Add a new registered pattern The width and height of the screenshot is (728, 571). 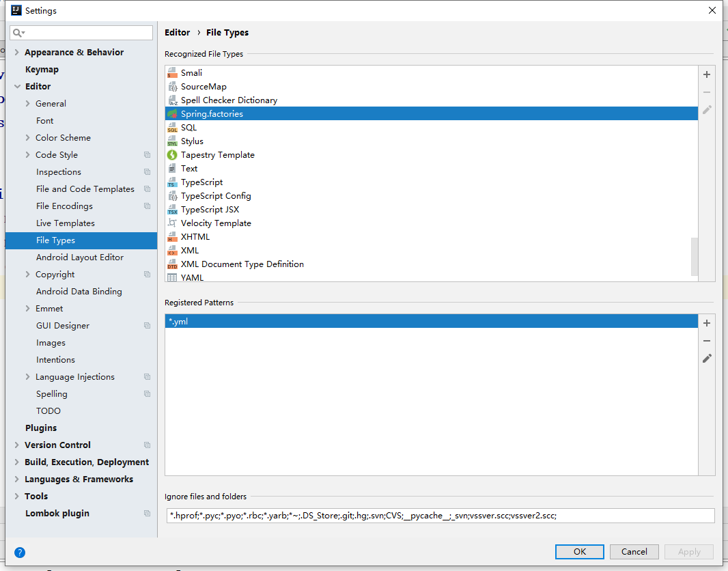(707, 323)
